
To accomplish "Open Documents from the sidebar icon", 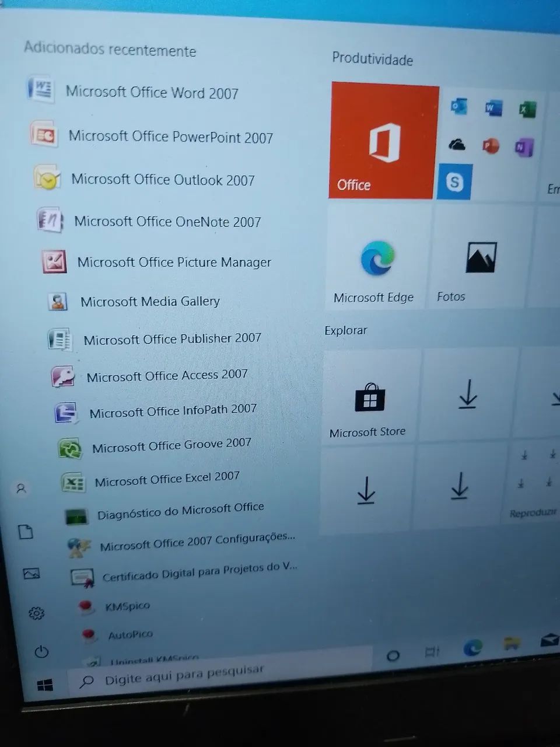I will click(26, 532).
